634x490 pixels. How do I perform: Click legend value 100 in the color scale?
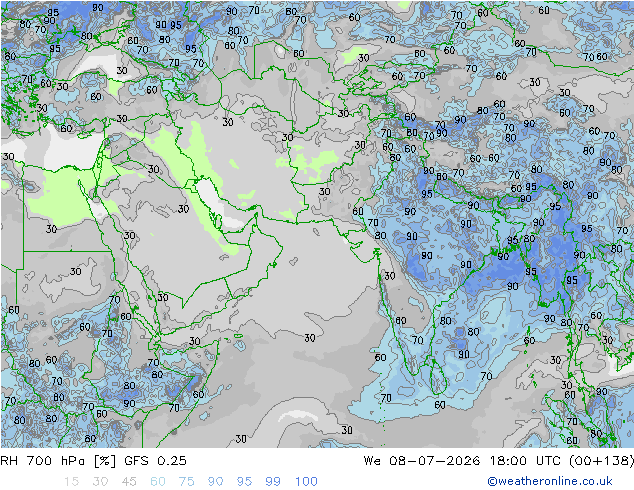(306, 481)
